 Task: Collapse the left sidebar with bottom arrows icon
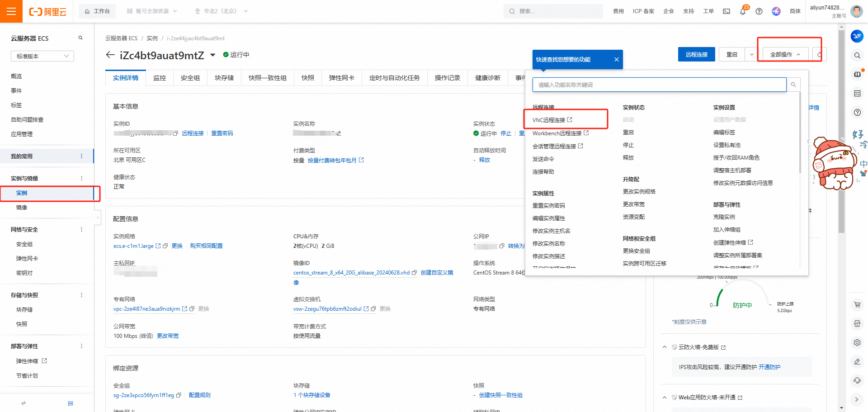point(24,403)
